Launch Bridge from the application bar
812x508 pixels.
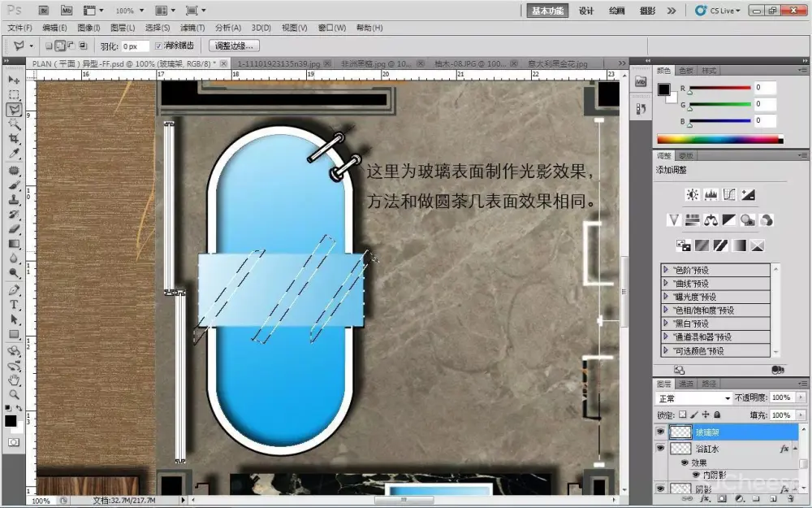pos(44,11)
